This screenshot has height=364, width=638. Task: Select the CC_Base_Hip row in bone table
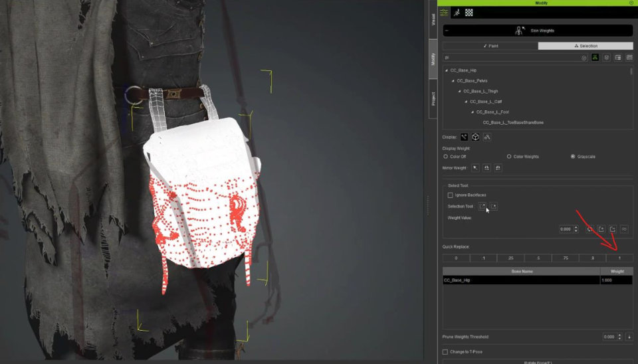(521, 280)
